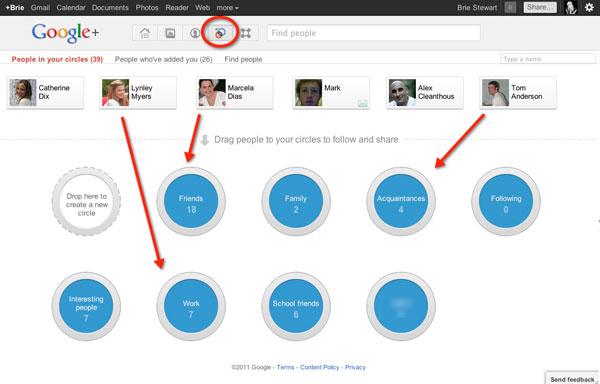Open Web from the top bar

point(202,8)
